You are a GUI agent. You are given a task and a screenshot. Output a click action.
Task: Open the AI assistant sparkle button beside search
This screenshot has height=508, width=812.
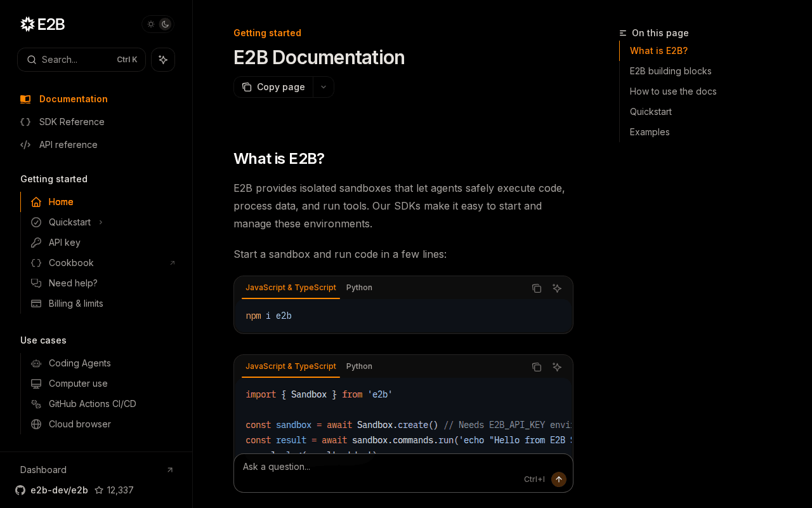(x=163, y=60)
